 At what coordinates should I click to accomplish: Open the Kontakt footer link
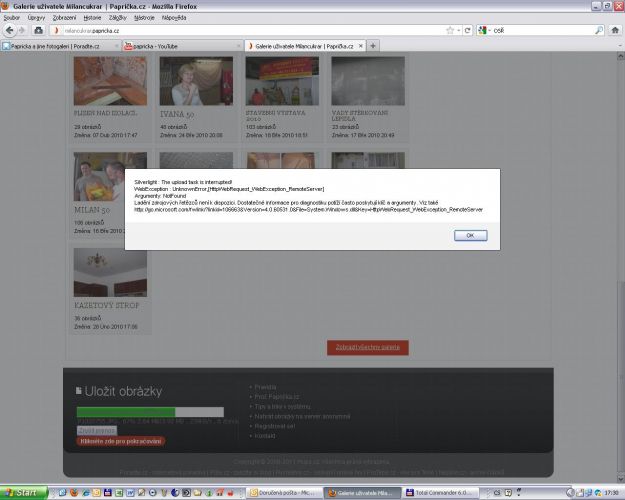point(265,436)
